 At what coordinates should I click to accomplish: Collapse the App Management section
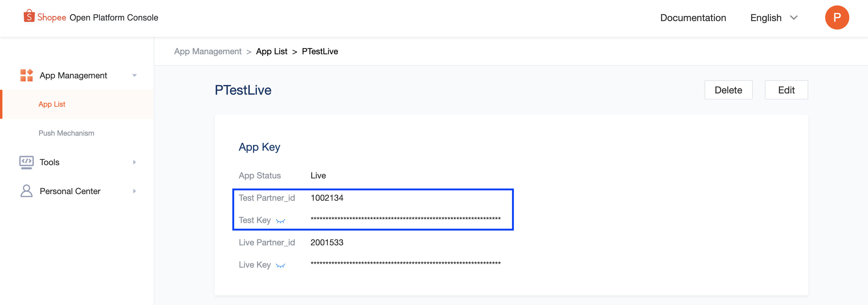point(135,75)
